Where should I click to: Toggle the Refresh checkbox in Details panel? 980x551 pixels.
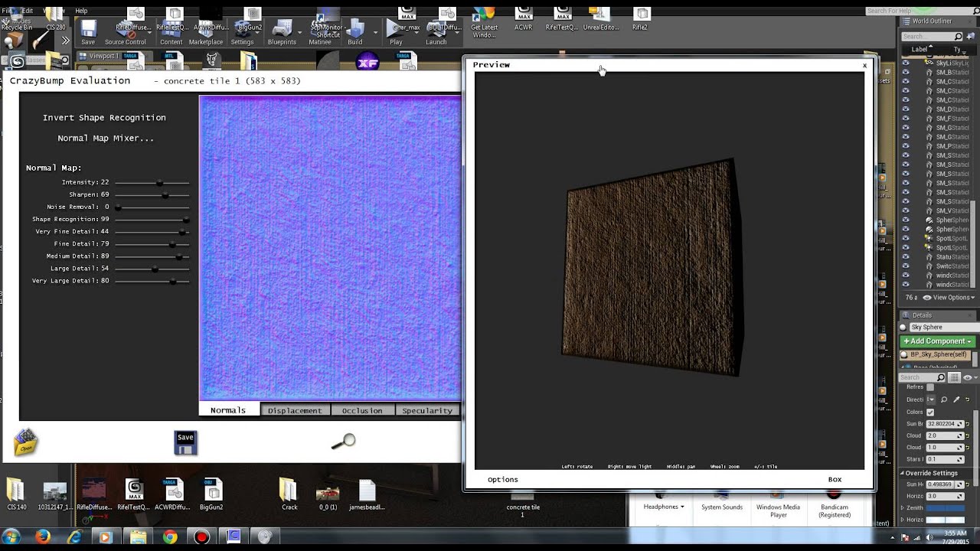click(930, 387)
